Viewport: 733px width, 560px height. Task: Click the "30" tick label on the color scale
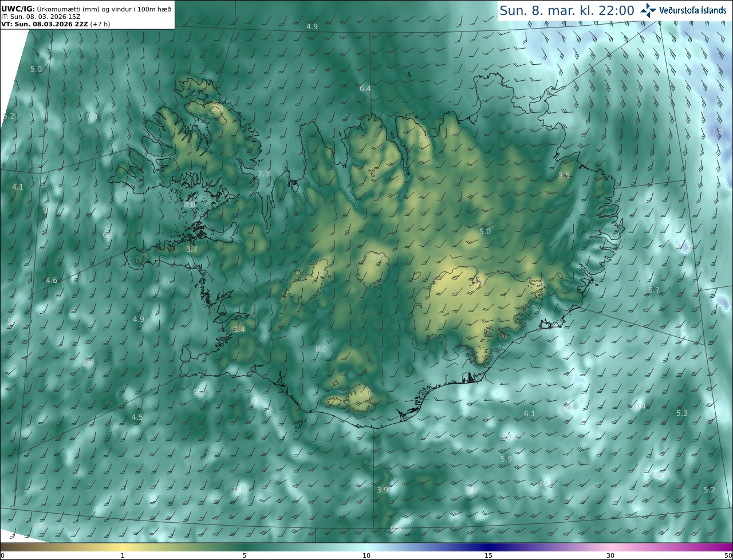[x=610, y=555]
